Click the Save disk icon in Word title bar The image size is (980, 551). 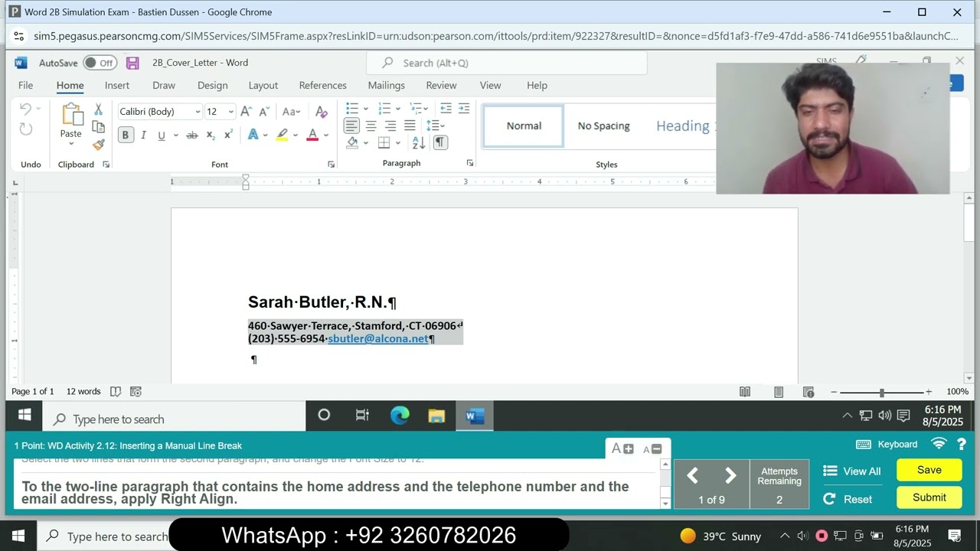[132, 63]
